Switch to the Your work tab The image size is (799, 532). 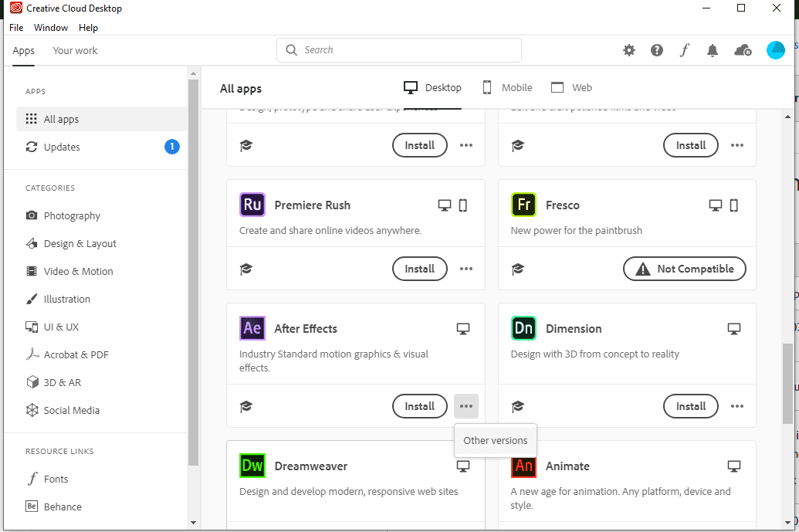click(75, 50)
